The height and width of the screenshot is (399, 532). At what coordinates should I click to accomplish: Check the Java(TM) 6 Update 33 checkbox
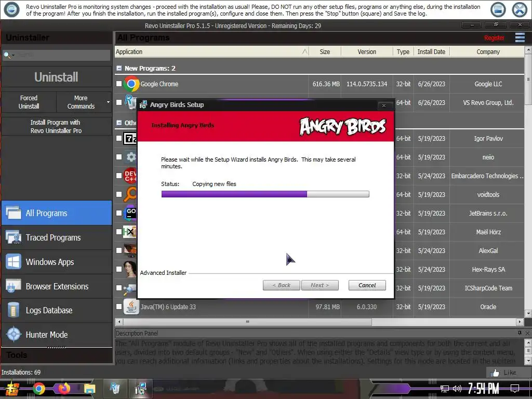[119, 307]
